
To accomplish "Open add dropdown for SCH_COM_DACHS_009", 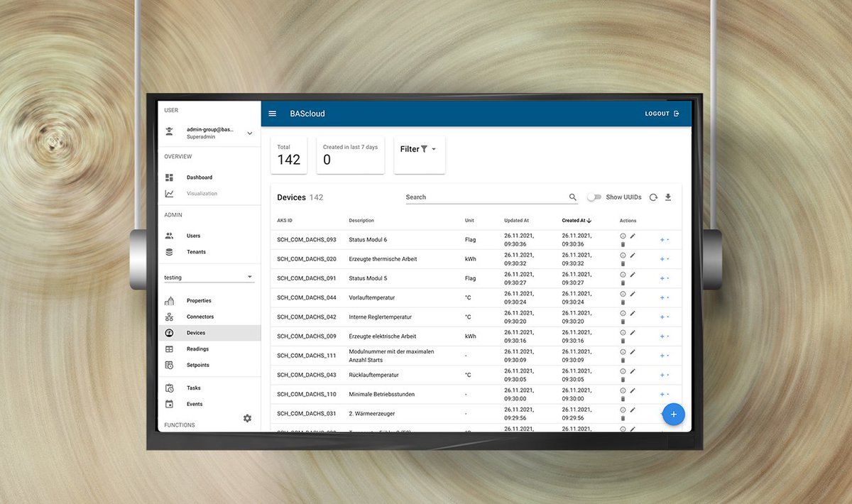I will [x=665, y=336].
